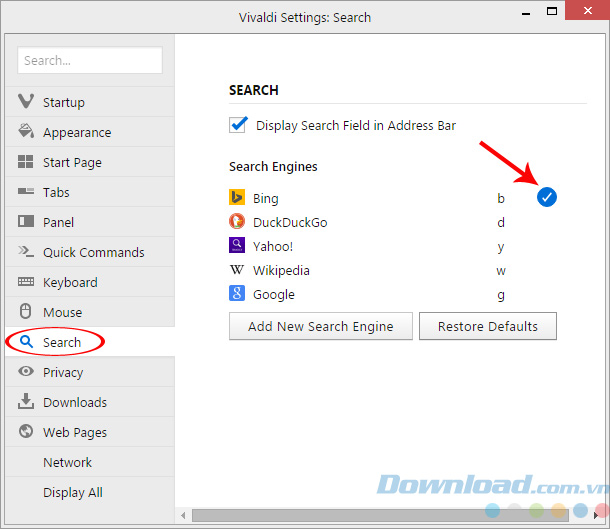Select the Network settings category
Image resolution: width=610 pixels, height=529 pixels.
[x=67, y=462]
